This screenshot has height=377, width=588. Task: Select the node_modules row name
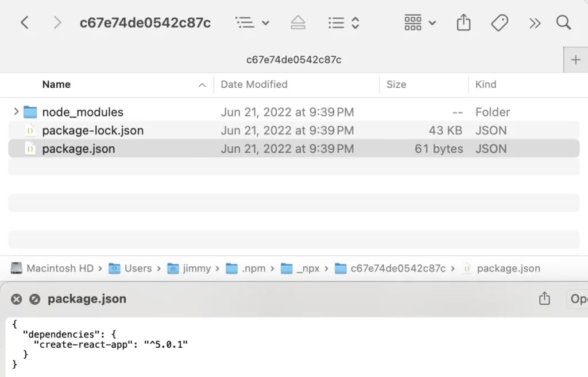point(83,112)
